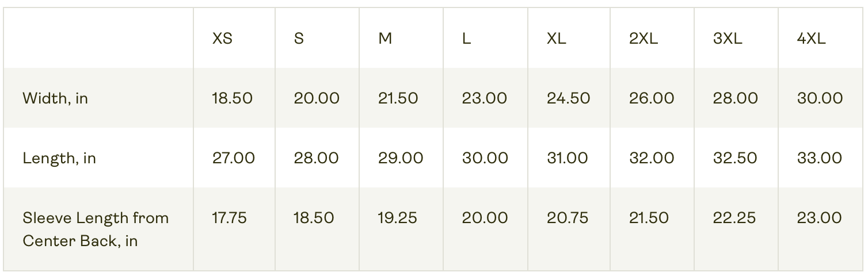Select the XL length value 31.00
The width and height of the screenshot is (868, 276).
pyautogui.click(x=568, y=158)
